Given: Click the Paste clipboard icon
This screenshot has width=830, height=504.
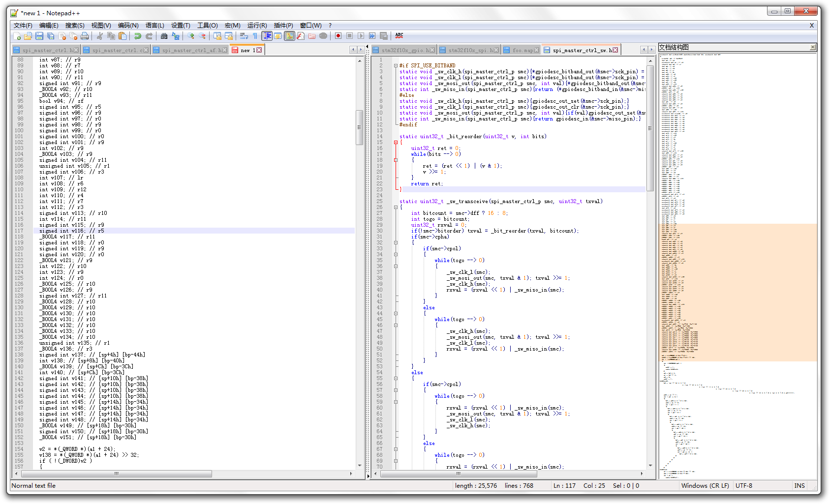Looking at the screenshot, I should pyautogui.click(x=123, y=36).
